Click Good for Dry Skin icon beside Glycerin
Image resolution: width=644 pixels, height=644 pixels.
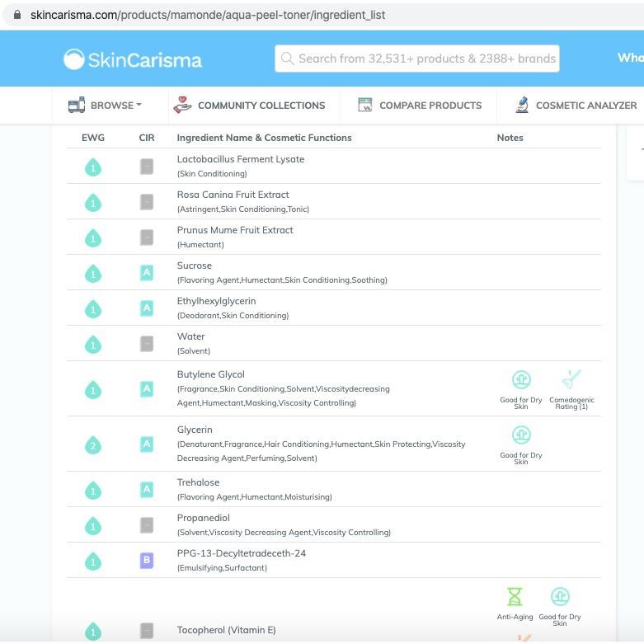click(521, 435)
